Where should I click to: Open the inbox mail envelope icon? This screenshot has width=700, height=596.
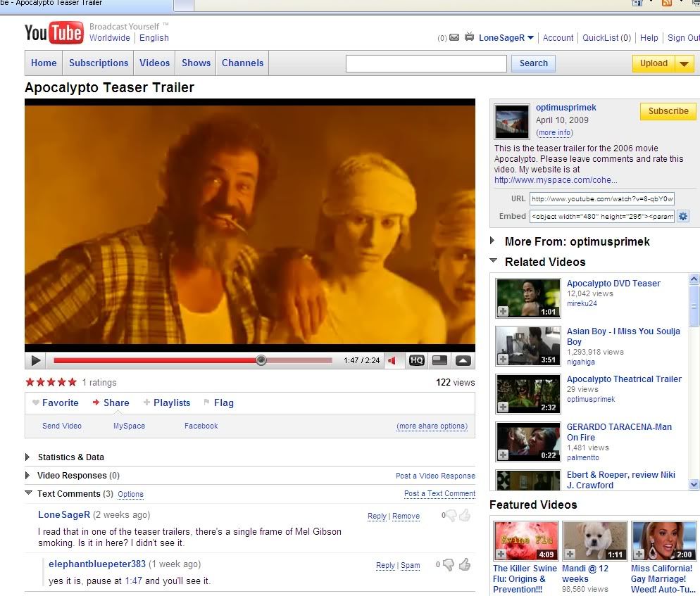(x=454, y=38)
